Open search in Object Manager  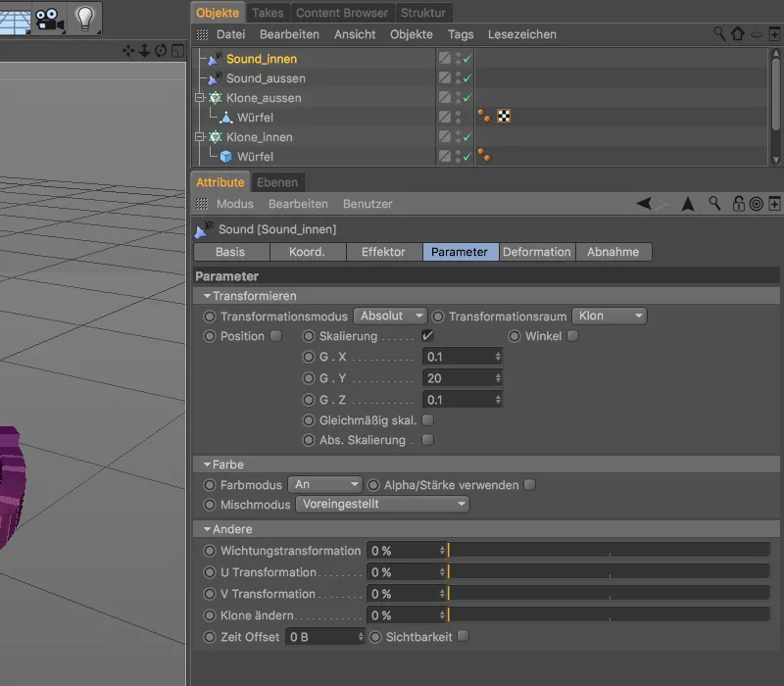[719, 34]
